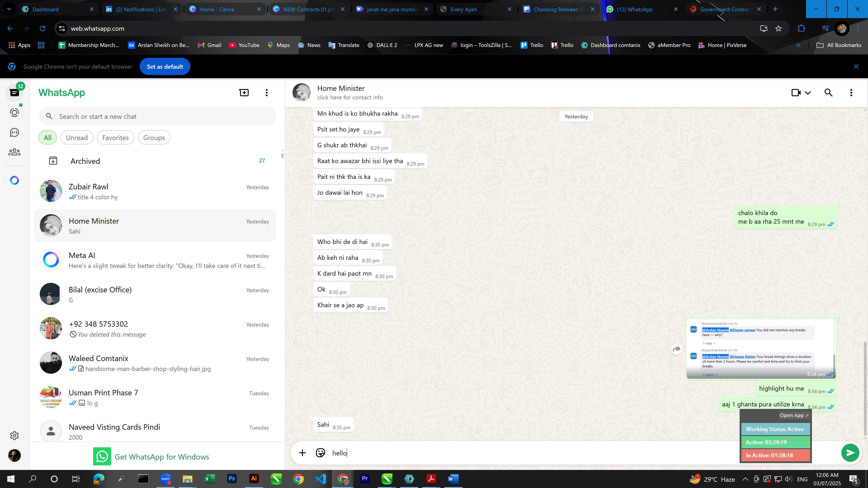This screenshot has width=868, height=488.
Task: Open the YouTube bookmark
Action: pyautogui.click(x=244, y=45)
